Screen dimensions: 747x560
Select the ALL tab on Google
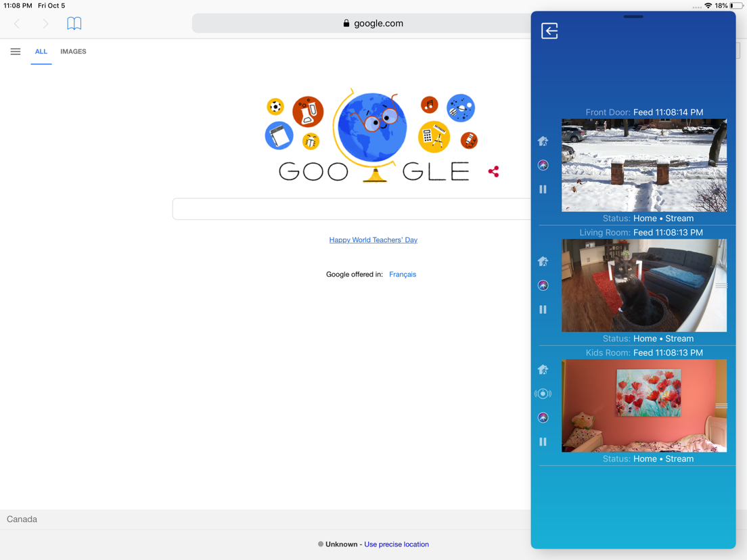tap(41, 51)
